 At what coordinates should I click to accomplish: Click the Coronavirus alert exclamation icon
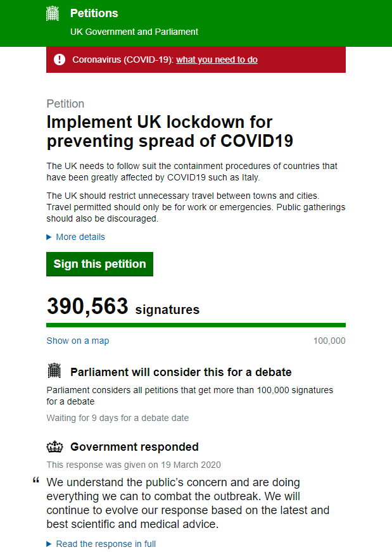pos(60,60)
